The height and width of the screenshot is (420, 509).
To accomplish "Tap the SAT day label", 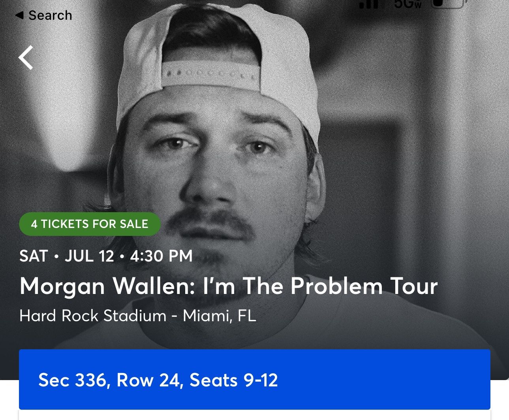I will coord(34,256).
